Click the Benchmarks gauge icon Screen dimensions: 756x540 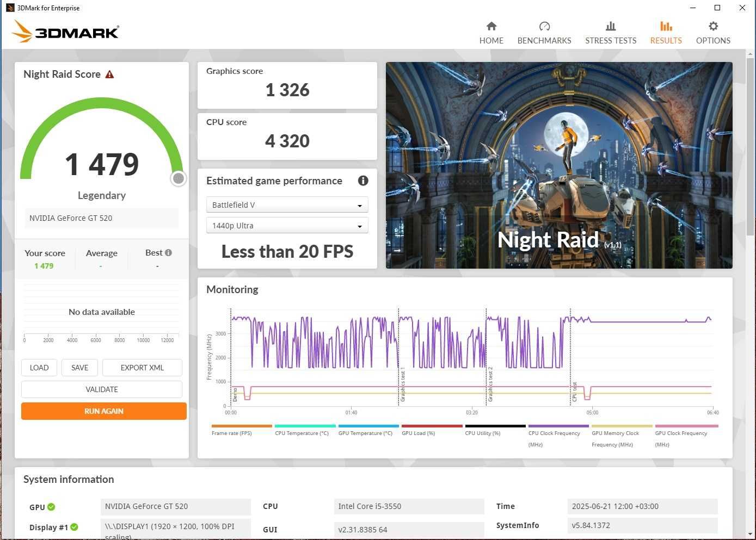click(544, 26)
